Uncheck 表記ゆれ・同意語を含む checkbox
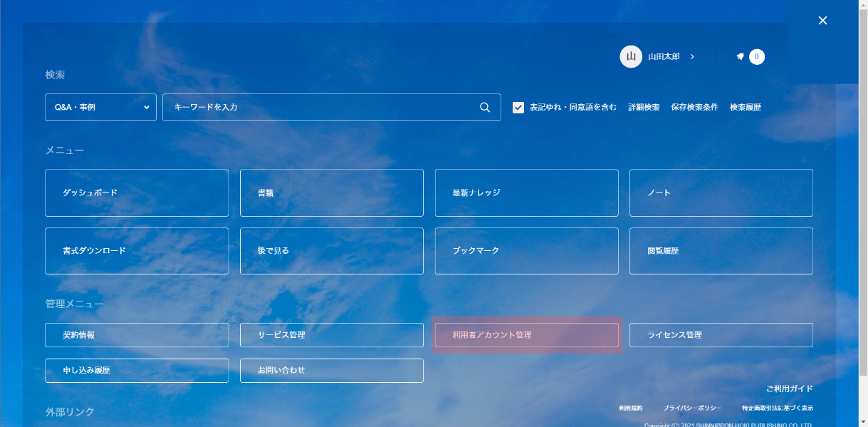868x427 pixels. coord(518,108)
